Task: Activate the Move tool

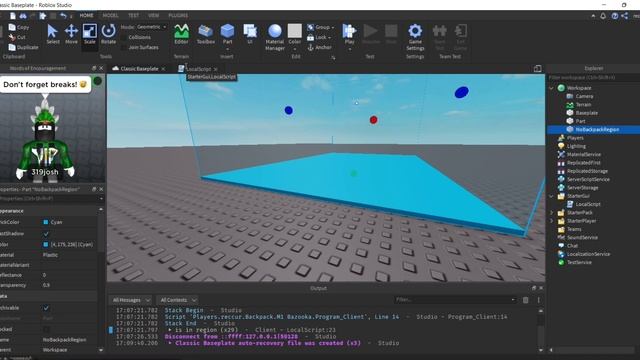Action: [71, 34]
